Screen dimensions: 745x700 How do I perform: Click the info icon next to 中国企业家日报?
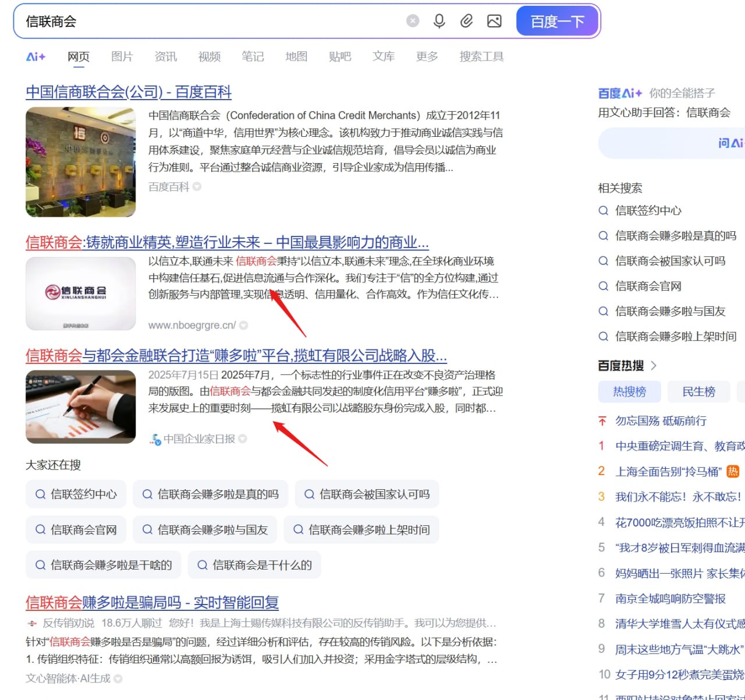244,439
